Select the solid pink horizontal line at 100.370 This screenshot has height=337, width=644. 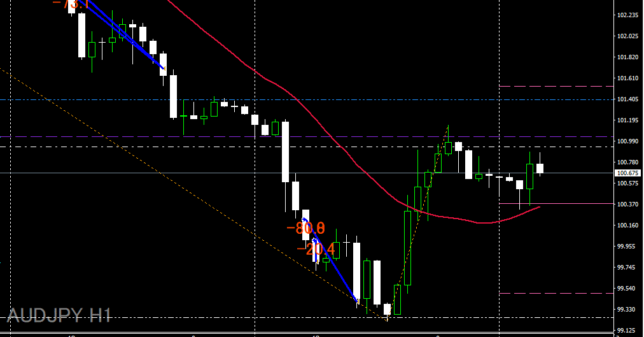[x=556, y=203]
